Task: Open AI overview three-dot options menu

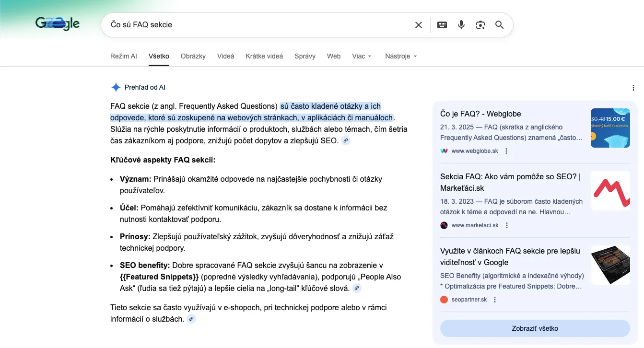Action: pyautogui.click(x=633, y=88)
